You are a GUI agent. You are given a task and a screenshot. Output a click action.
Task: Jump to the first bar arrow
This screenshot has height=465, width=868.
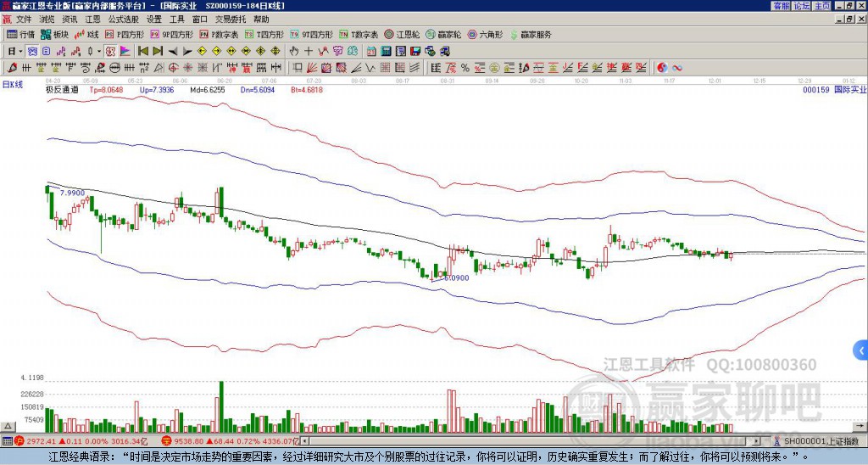tap(144, 51)
